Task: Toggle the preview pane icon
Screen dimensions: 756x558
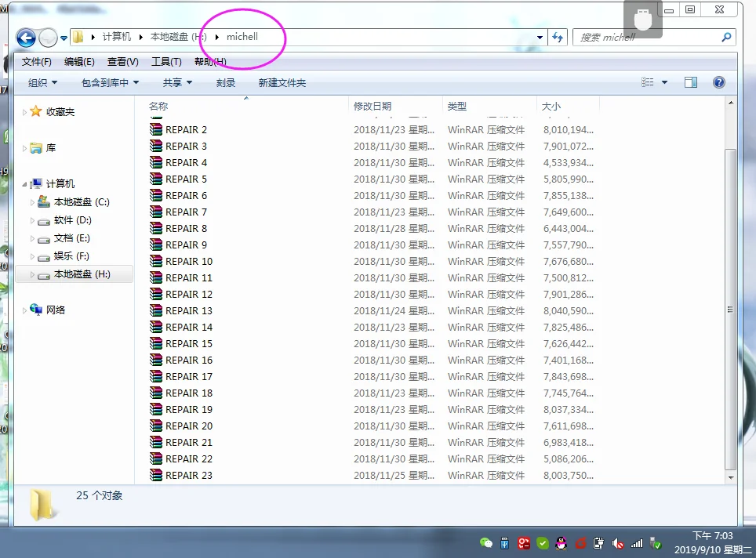Action: [x=690, y=82]
